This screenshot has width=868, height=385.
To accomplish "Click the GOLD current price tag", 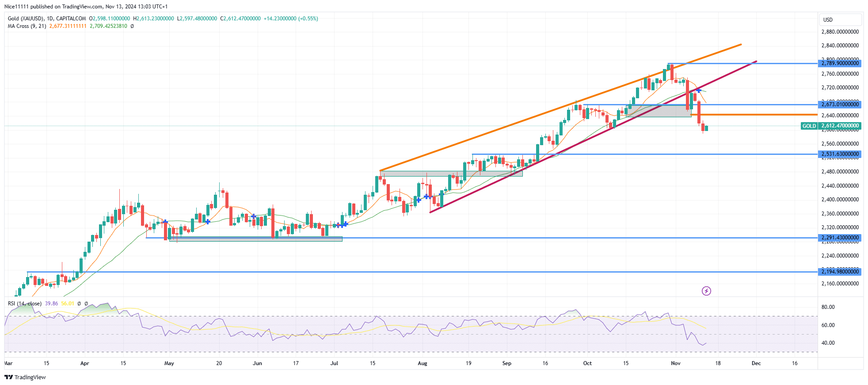I will tap(809, 126).
